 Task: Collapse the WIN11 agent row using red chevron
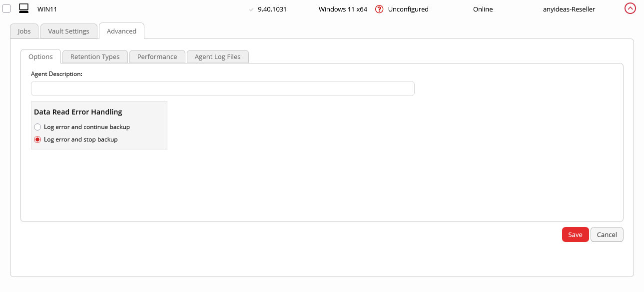point(630,8)
